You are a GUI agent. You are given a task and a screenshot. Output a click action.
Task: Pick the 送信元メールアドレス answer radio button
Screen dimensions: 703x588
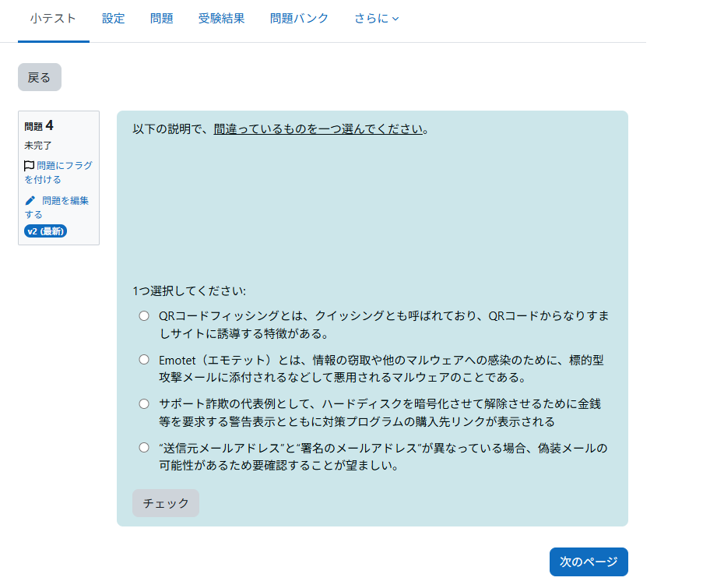pos(143,447)
